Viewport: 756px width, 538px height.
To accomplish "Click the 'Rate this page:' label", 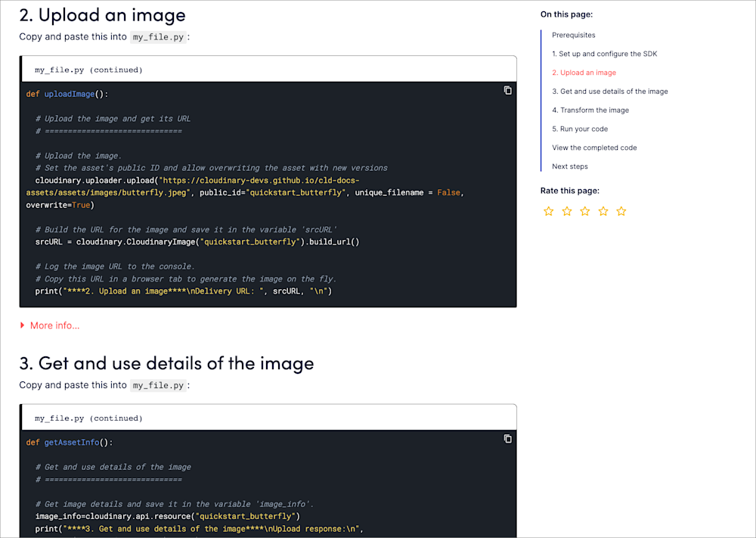I will (570, 191).
